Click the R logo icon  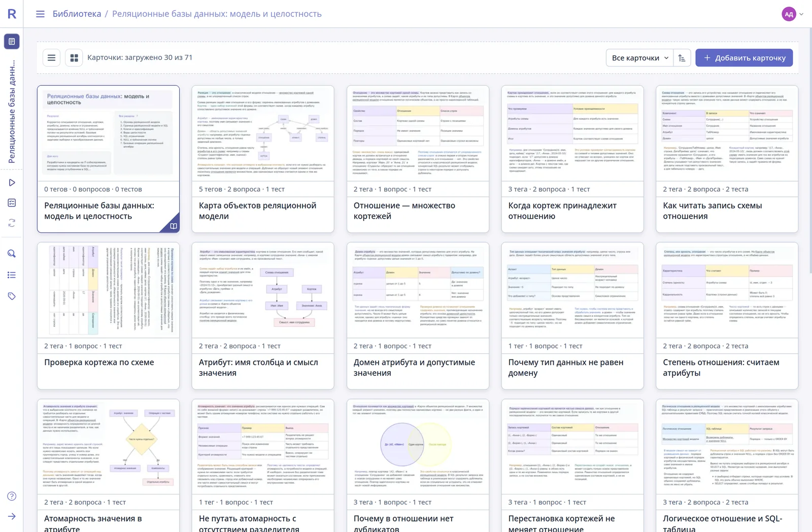click(12, 14)
